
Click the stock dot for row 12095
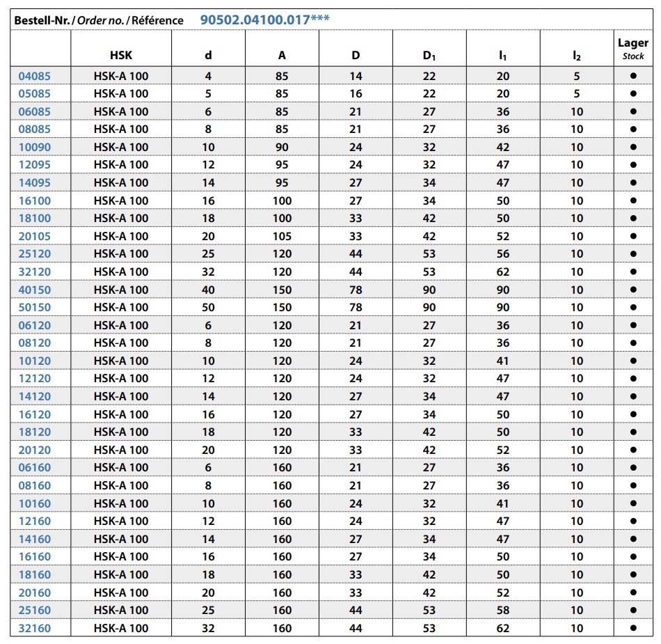click(x=633, y=164)
